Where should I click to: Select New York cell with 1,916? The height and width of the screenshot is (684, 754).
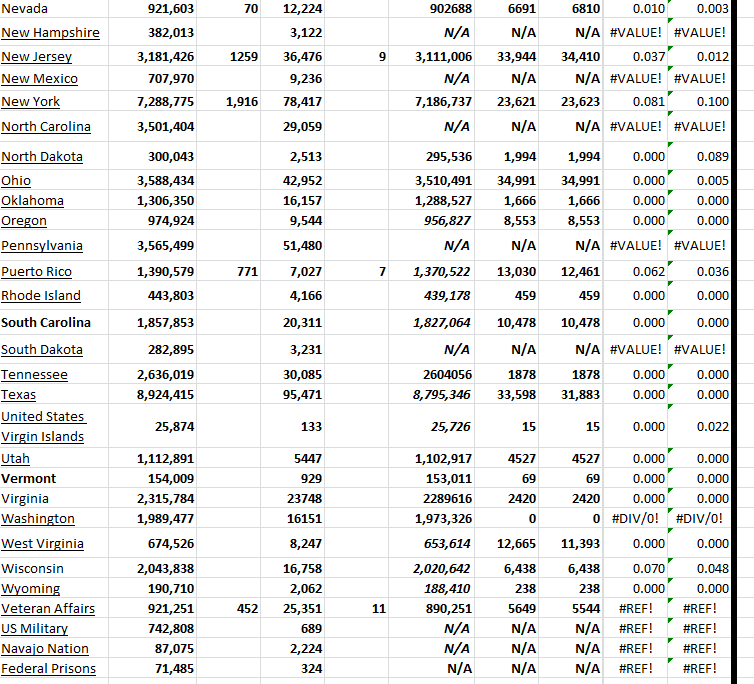point(228,102)
